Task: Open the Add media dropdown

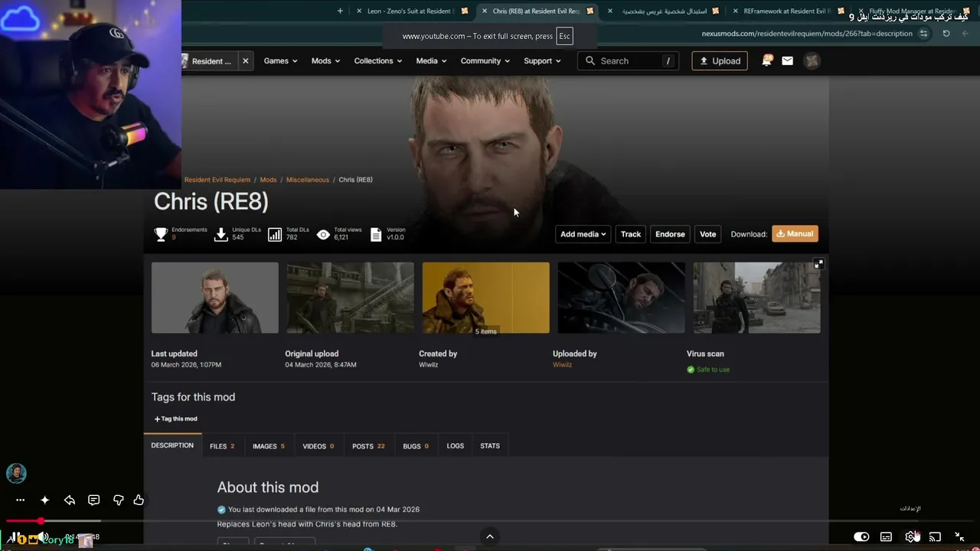Action: 583,234
